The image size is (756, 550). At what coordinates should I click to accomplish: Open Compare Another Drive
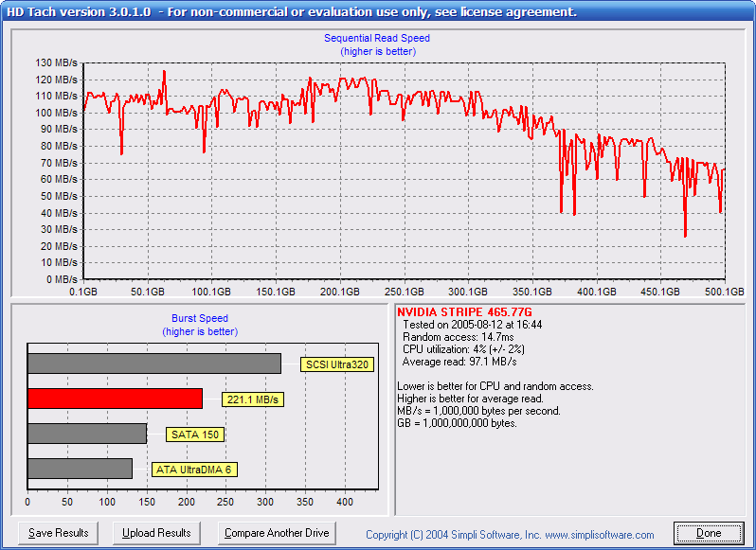pyautogui.click(x=277, y=533)
